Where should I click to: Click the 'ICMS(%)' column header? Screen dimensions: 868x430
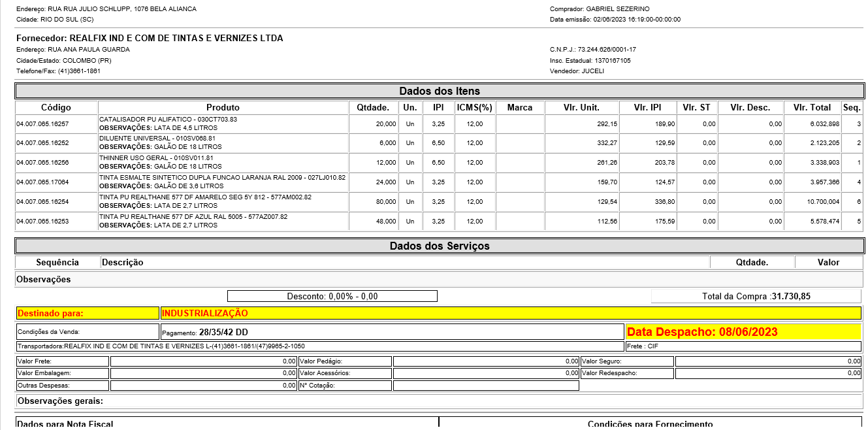point(474,107)
